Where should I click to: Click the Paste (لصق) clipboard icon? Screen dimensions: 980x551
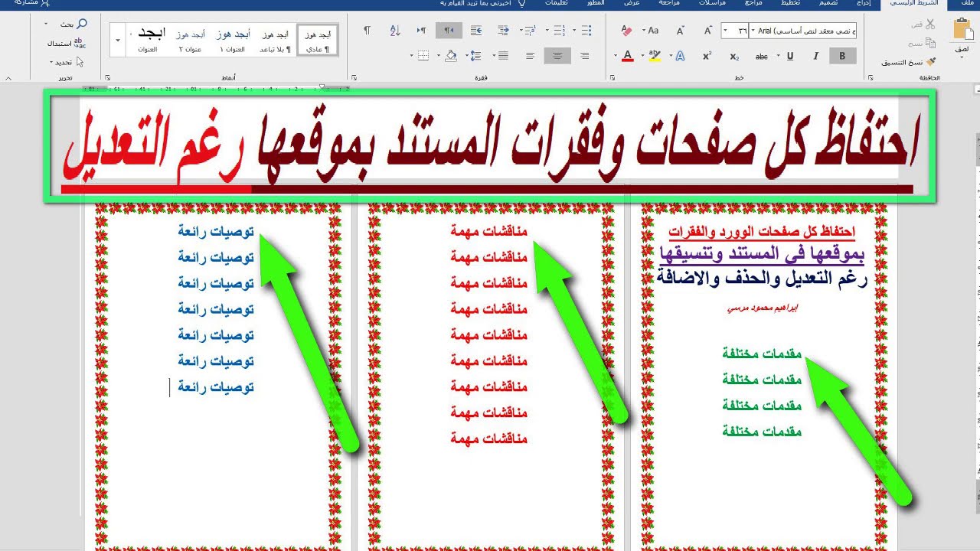962,29
